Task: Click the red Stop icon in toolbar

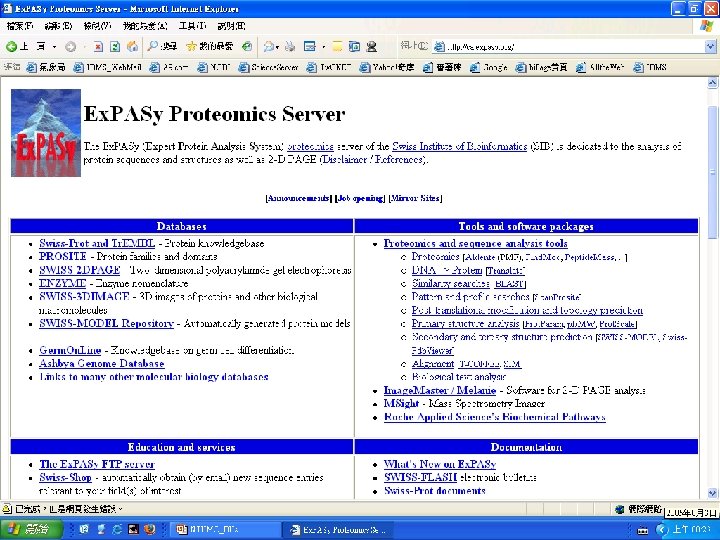Action: 98,46
